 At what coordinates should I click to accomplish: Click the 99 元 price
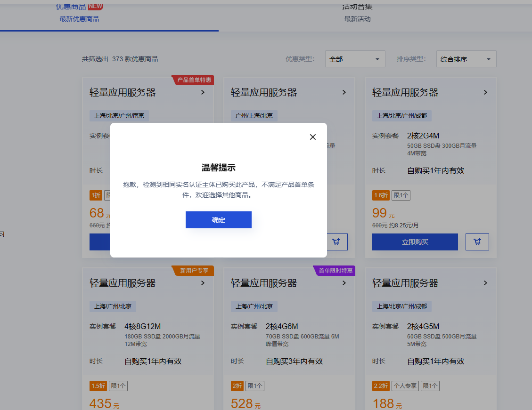384,213
